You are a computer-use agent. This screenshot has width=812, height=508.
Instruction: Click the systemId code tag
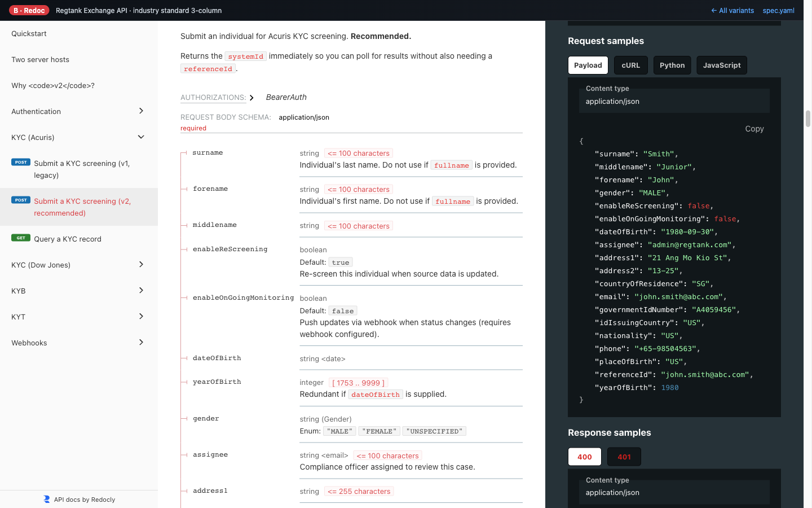point(246,56)
